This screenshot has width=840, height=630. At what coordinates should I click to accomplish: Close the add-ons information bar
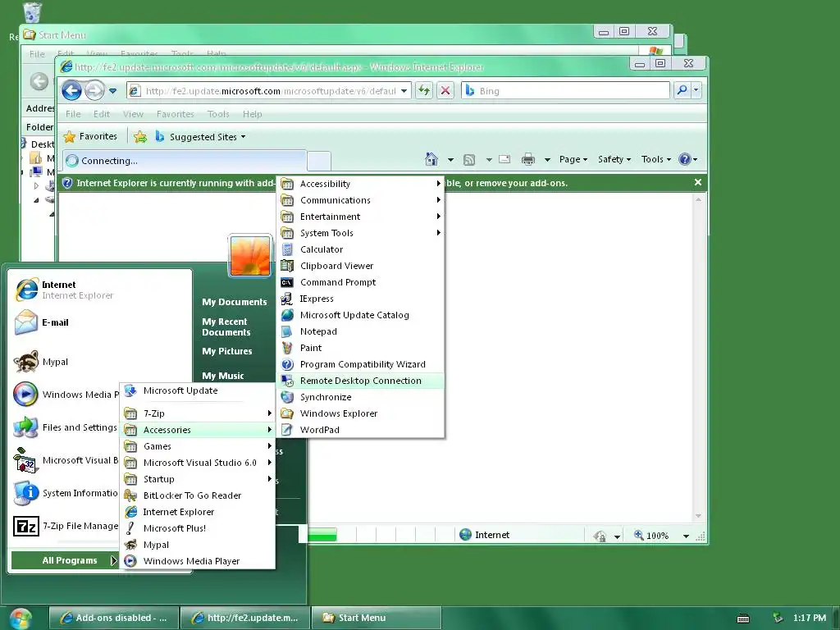coord(698,183)
